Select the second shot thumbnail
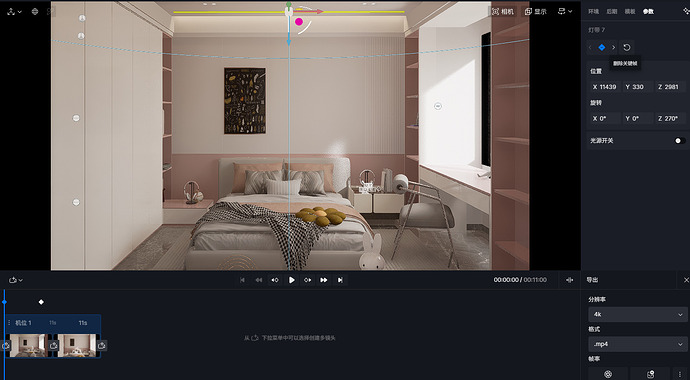Image resolution: width=690 pixels, height=380 pixels. point(77,345)
